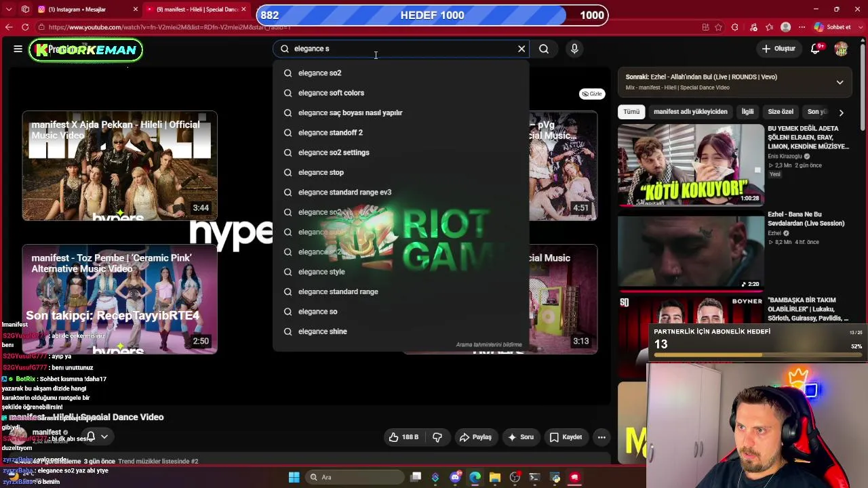Open Task View on the taskbar

tap(416, 477)
